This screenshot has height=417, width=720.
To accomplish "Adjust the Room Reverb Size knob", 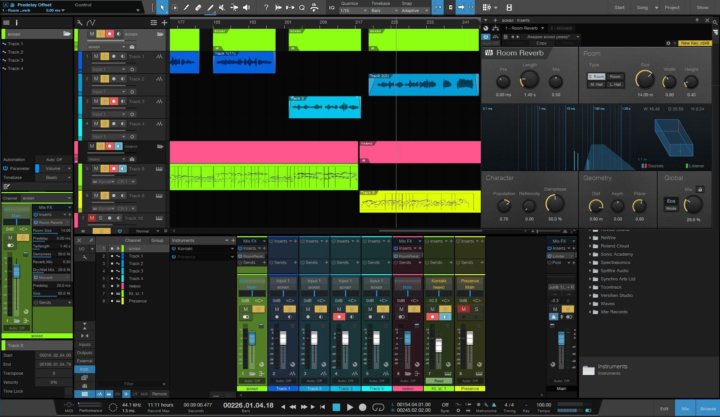I will 647,80.
